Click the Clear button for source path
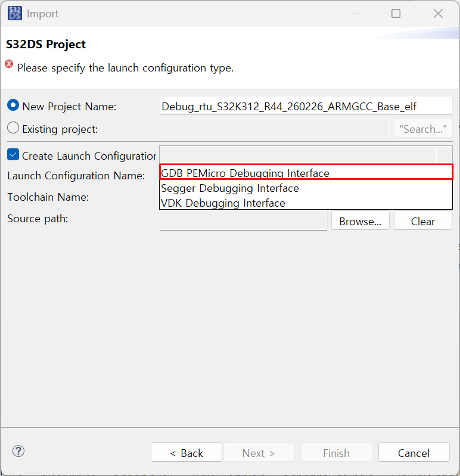Image resolution: width=460 pixels, height=476 pixels. [x=423, y=221]
